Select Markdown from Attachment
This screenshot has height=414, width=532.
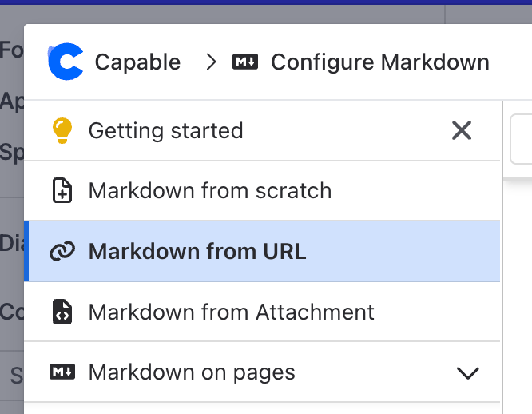(231, 312)
